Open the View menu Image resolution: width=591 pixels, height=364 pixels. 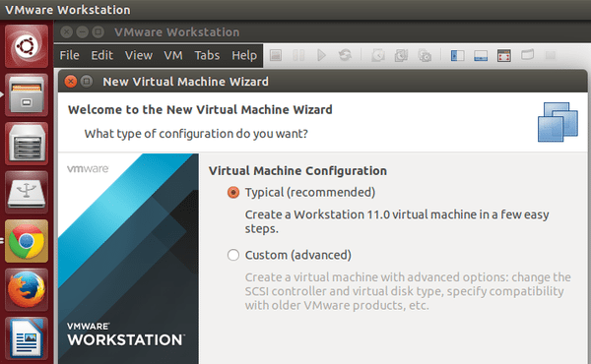tap(139, 55)
